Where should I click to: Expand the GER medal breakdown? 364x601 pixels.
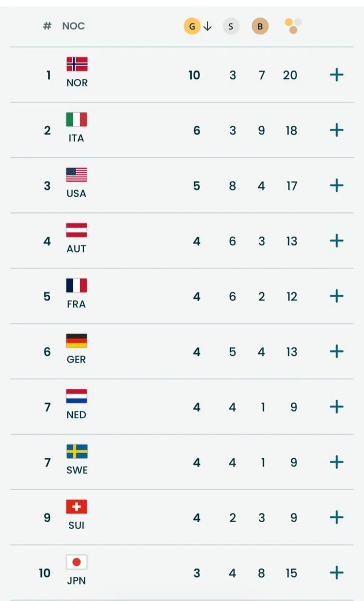coord(336,352)
